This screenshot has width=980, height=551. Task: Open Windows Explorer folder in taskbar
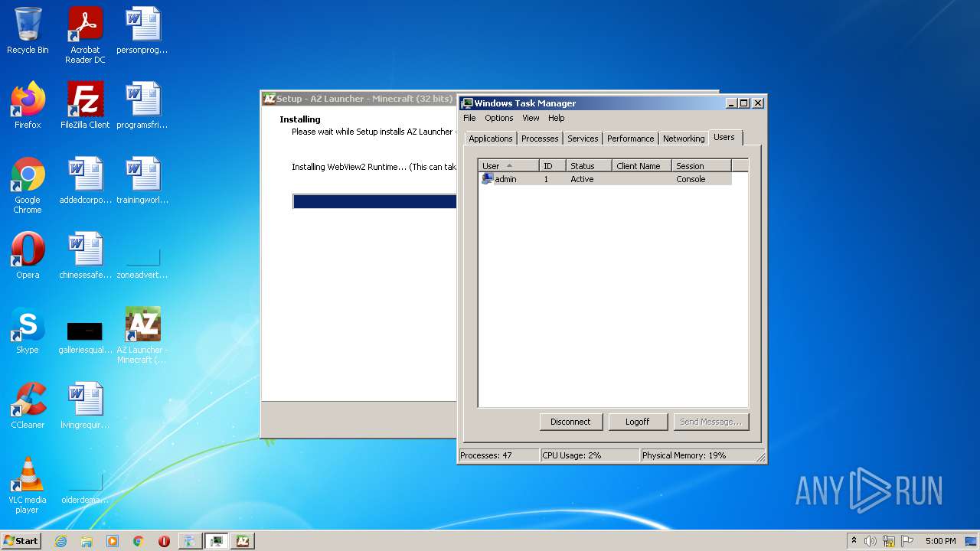click(87, 541)
